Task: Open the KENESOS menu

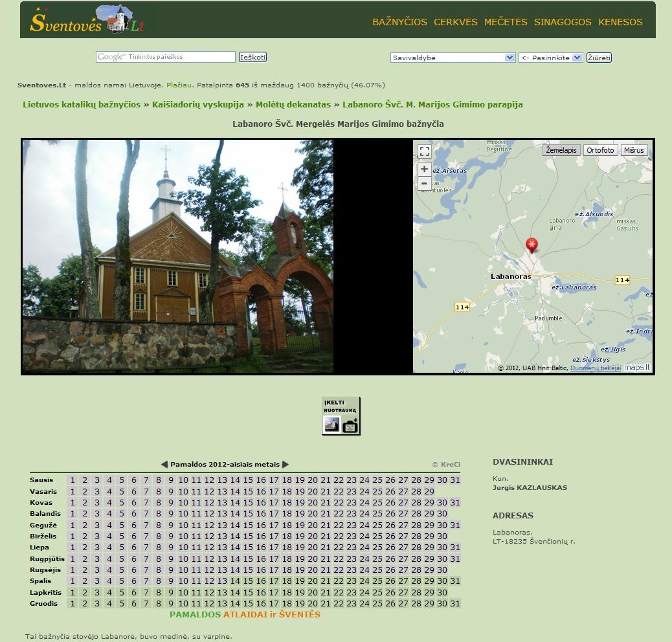Action: click(620, 22)
